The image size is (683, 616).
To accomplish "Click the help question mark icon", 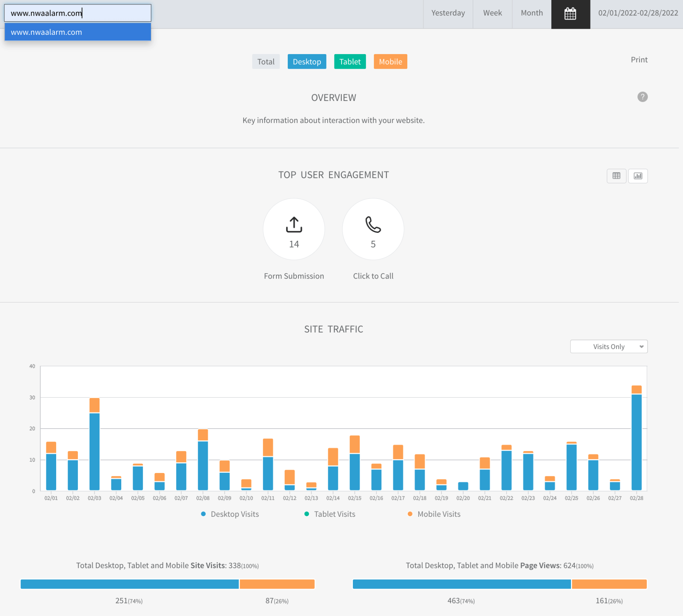I will (x=642, y=97).
